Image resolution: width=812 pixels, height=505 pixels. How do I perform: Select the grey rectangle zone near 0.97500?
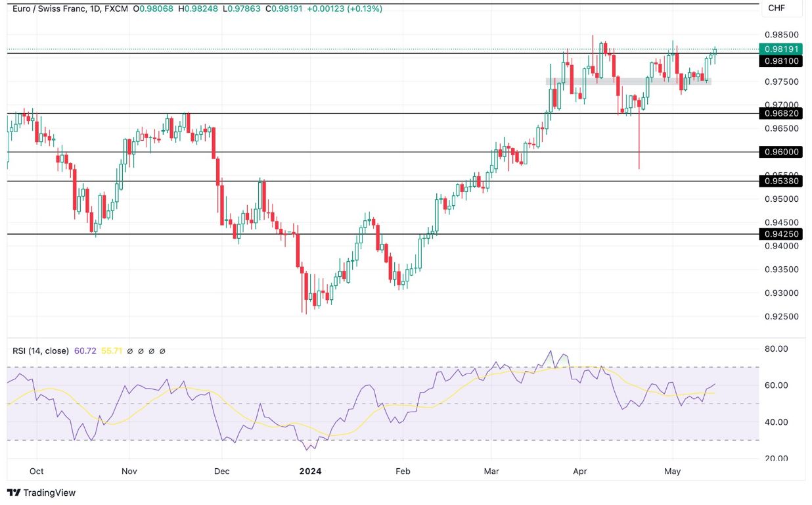coord(629,82)
